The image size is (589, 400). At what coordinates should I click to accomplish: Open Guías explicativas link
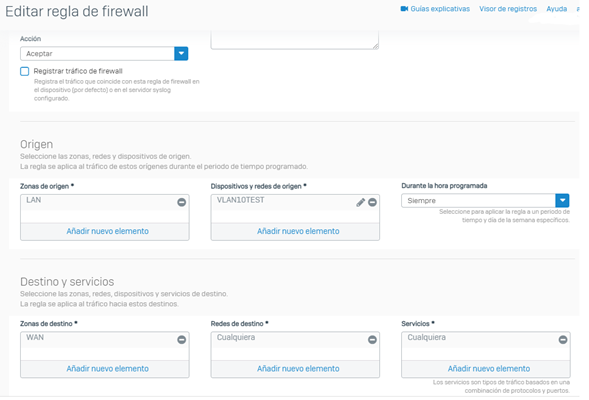point(440,9)
